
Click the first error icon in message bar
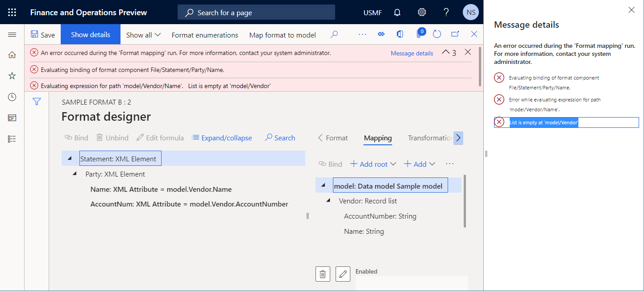[34, 53]
